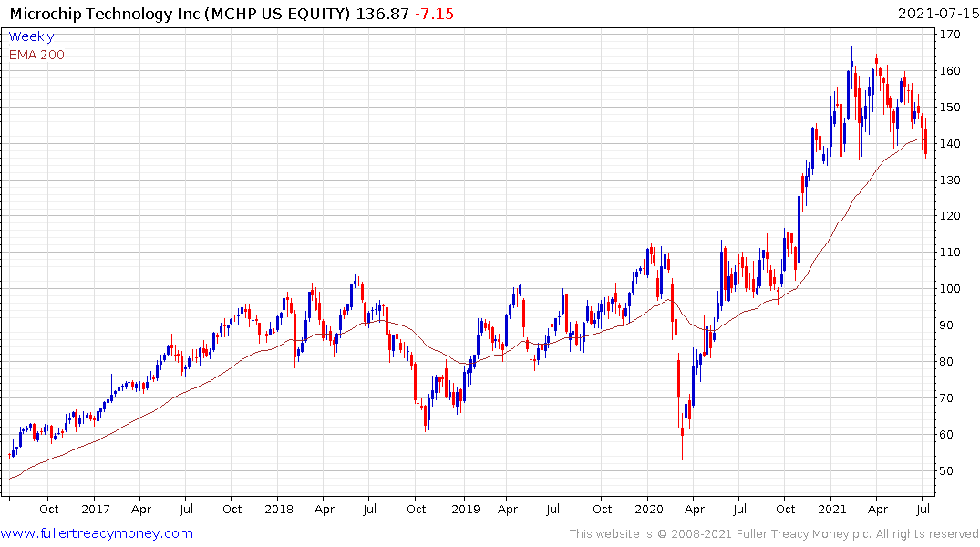Click the 2017 label on time axis
The width and height of the screenshot is (980, 547).
coord(95,509)
